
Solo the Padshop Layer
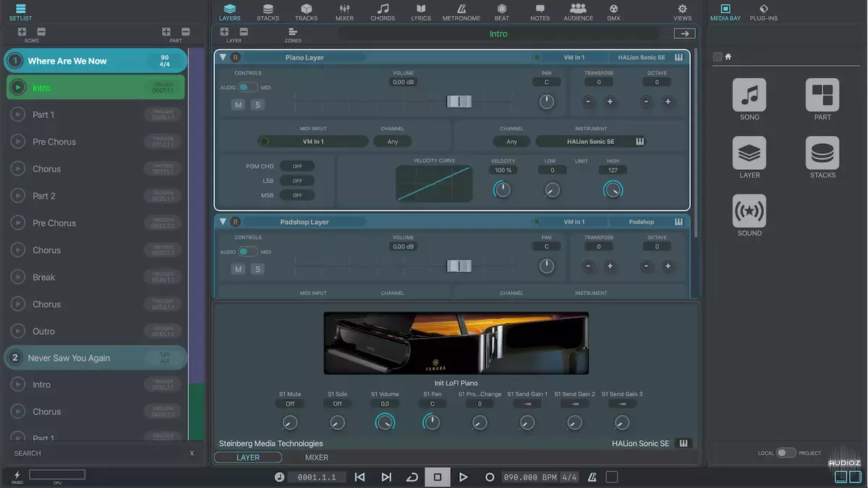coord(257,269)
